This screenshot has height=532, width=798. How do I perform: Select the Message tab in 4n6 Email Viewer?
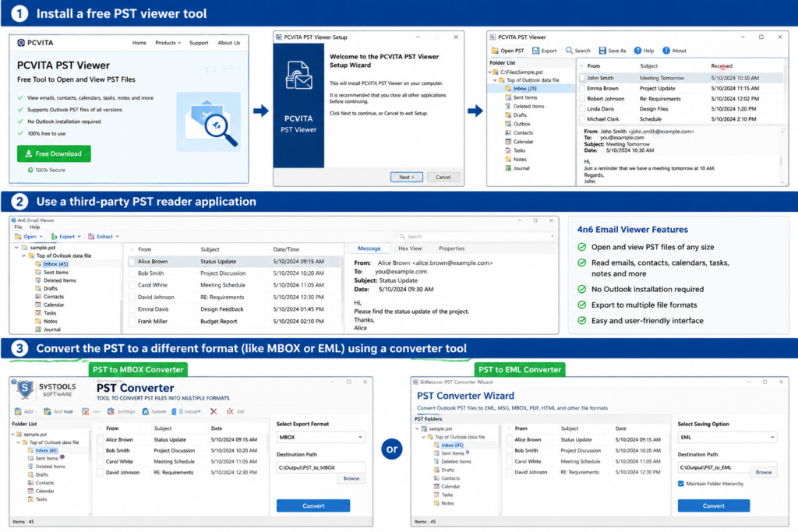(369, 248)
